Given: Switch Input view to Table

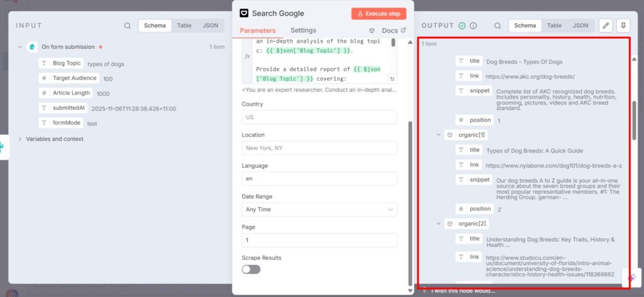Looking at the screenshot, I should pyautogui.click(x=184, y=26).
